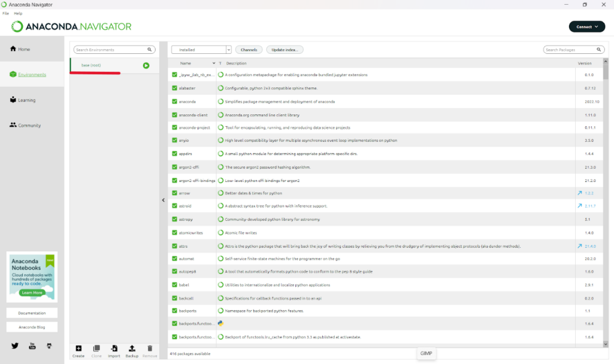
Task: Click the scrollbar up arrow of package list
Action: pyautogui.click(x=606, y=62)
